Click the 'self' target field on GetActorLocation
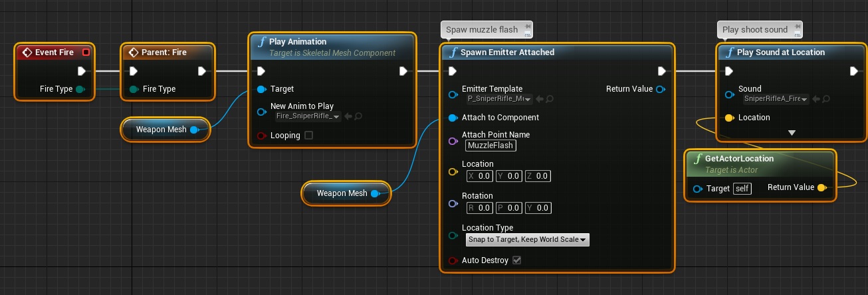 click(x=742, y=189)
